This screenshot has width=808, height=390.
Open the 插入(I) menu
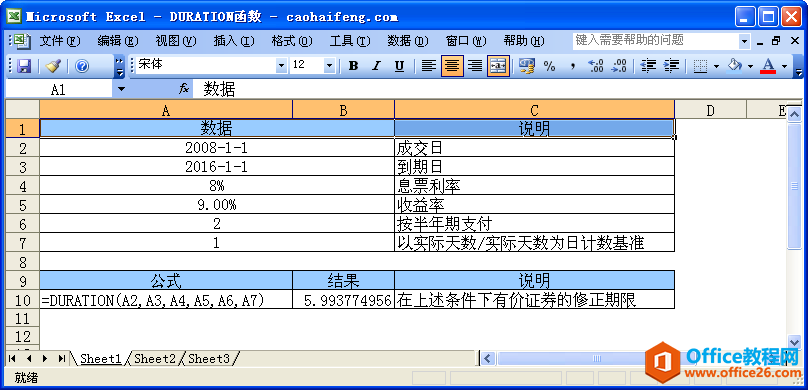(x=234, y=41)
